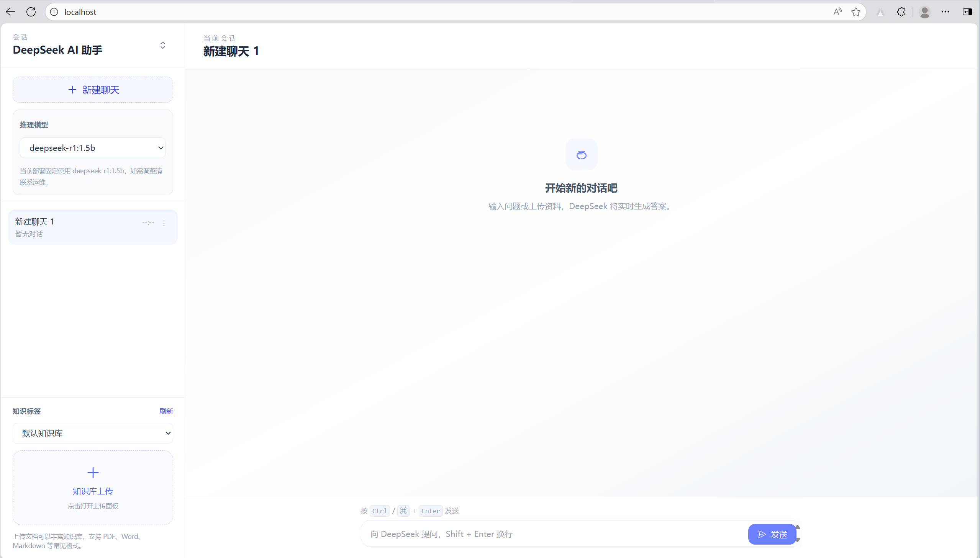Open browser settings and more menu
This screenshot has height=558, width=980.
click(945, 12)
